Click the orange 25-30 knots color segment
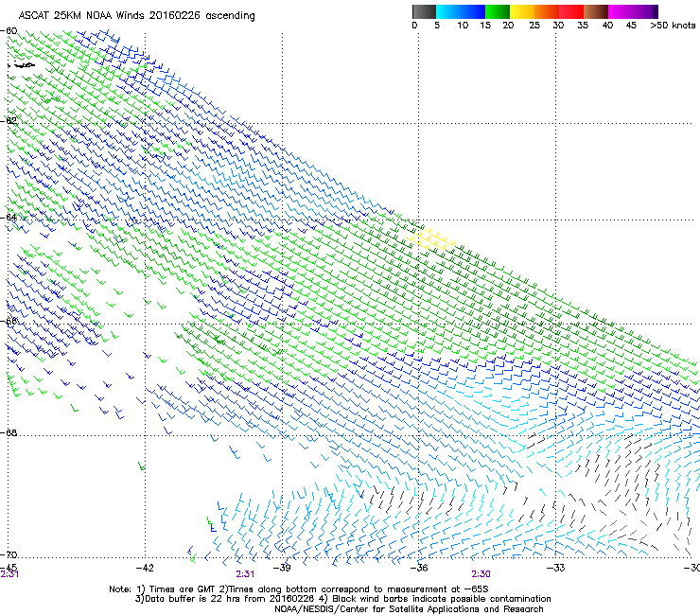This screenshot has width=700, height=615. click(x=547, y=11)
